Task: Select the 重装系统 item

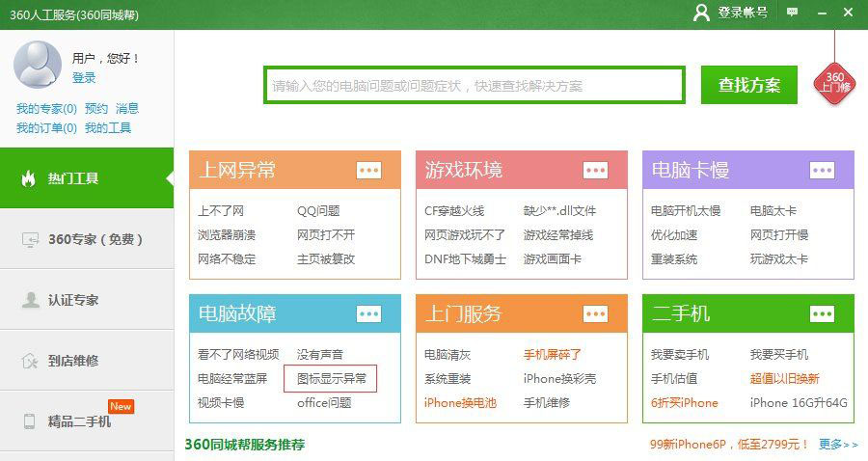Action: coord(674,259)
